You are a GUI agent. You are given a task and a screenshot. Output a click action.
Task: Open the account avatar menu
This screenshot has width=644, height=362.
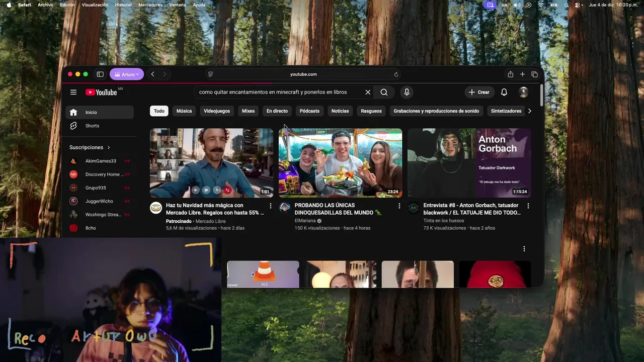click(x=523, y=92)
